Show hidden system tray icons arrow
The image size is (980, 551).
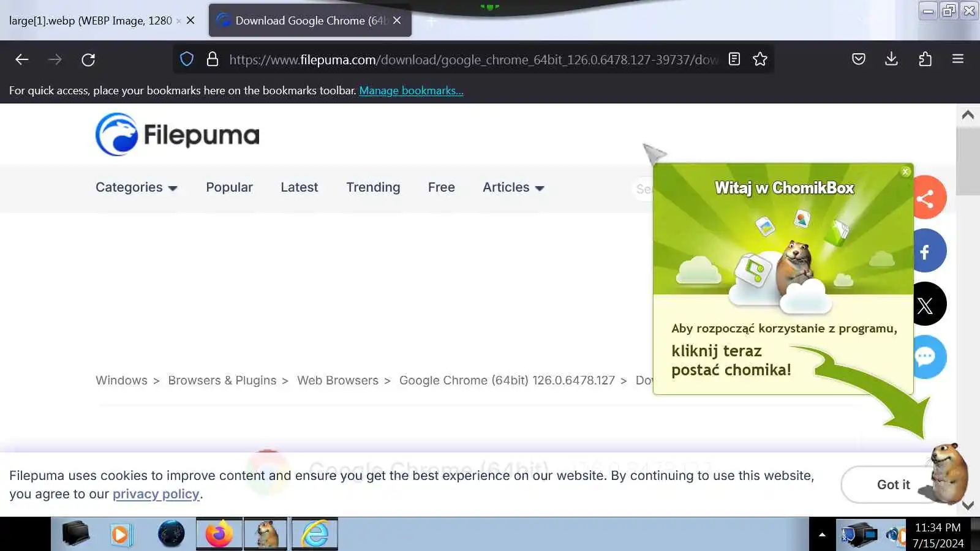(822, 535)
